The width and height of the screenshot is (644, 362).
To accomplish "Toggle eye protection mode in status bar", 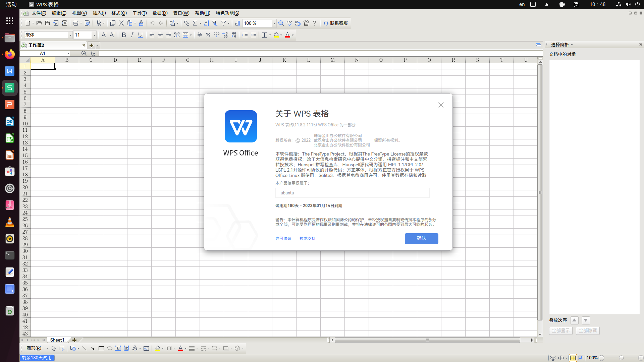I will pos(553,358).
